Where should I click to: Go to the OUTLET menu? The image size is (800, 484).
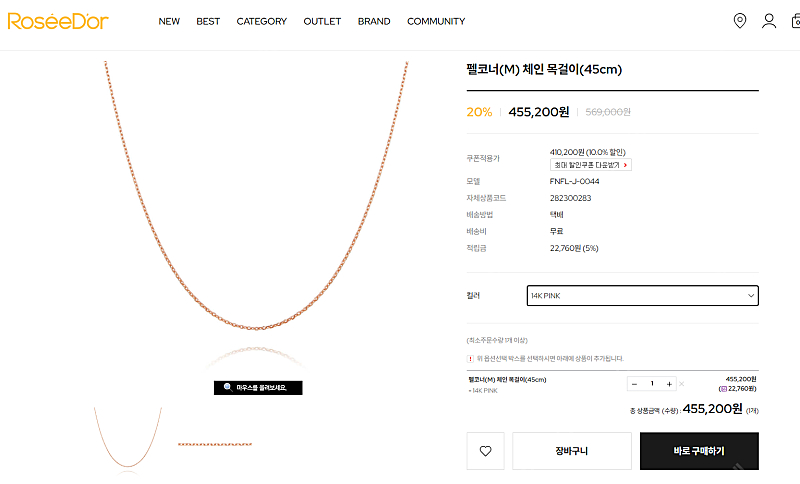pos(322,21)
